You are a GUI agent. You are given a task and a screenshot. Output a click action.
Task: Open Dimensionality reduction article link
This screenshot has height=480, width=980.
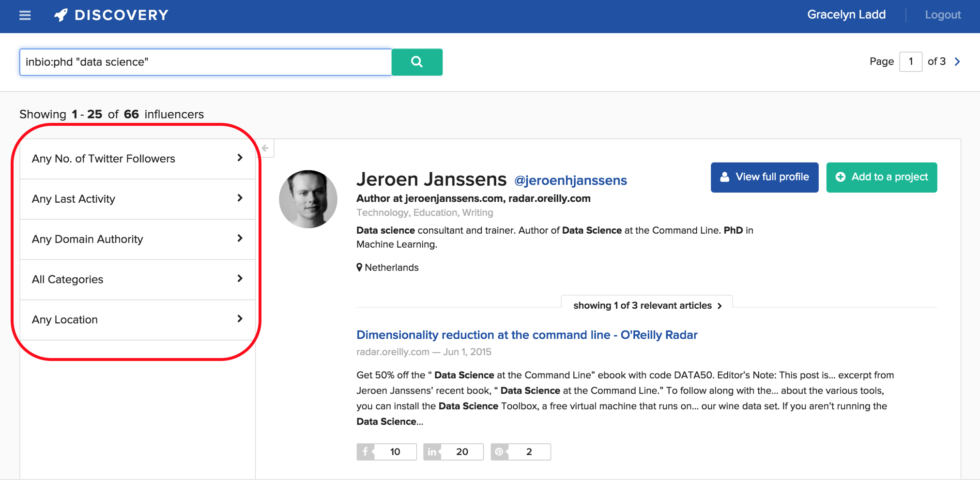pyautogui.click(x=527, y=335)
